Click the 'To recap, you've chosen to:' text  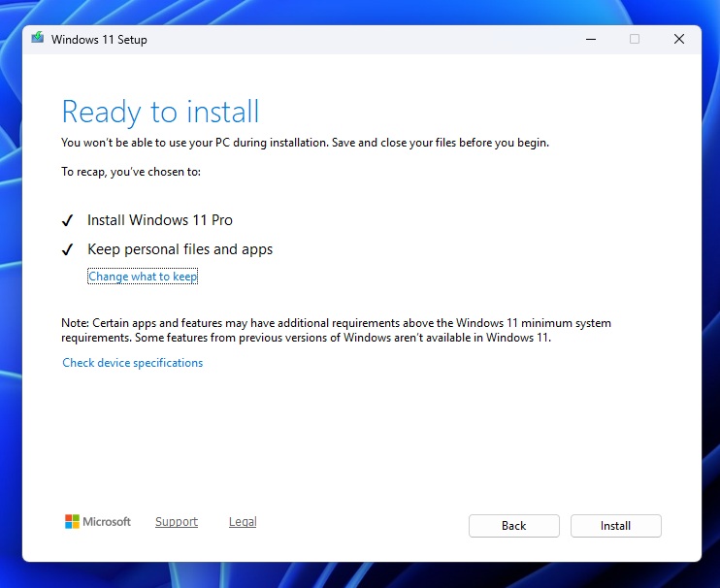(131, 172)
